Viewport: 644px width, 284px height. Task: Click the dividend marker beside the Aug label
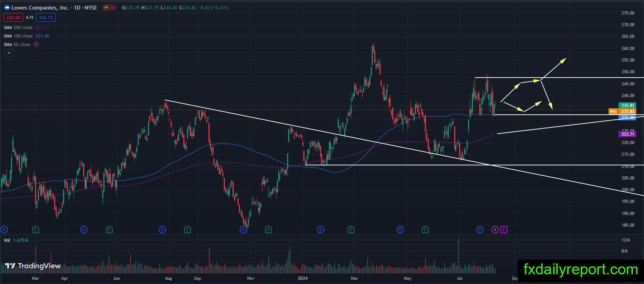click(x=162, y=230)
